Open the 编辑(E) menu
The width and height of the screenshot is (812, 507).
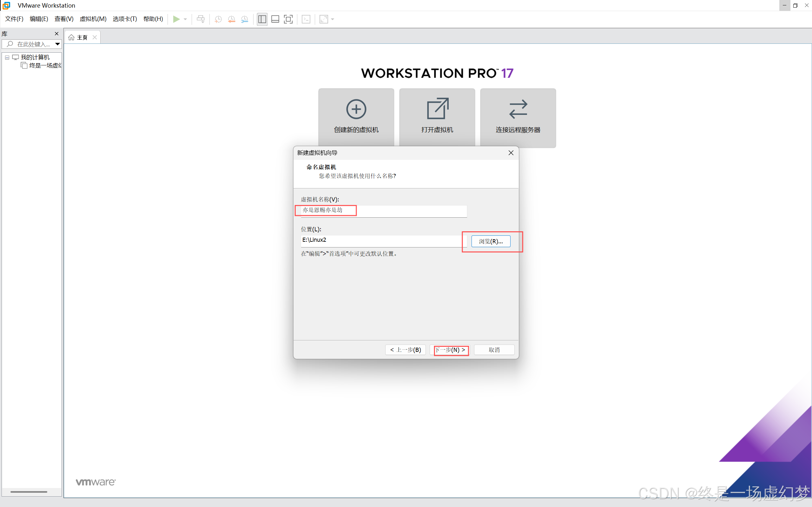39,19
